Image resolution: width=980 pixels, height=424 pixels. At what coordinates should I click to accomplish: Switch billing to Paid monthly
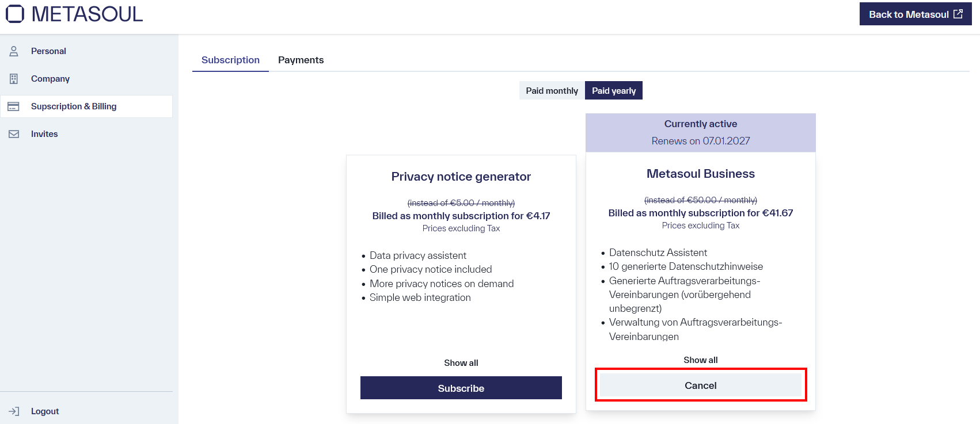(551, 90)
